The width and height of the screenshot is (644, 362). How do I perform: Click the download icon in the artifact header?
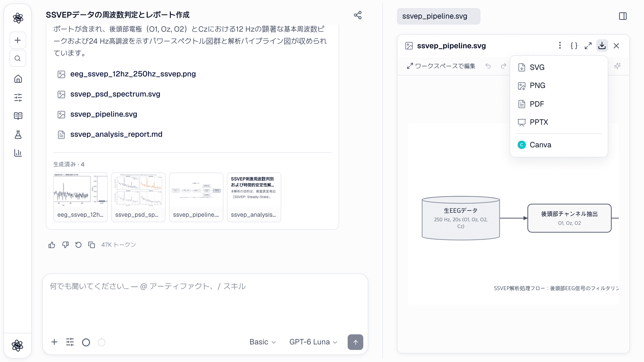(x=602, y=46)
